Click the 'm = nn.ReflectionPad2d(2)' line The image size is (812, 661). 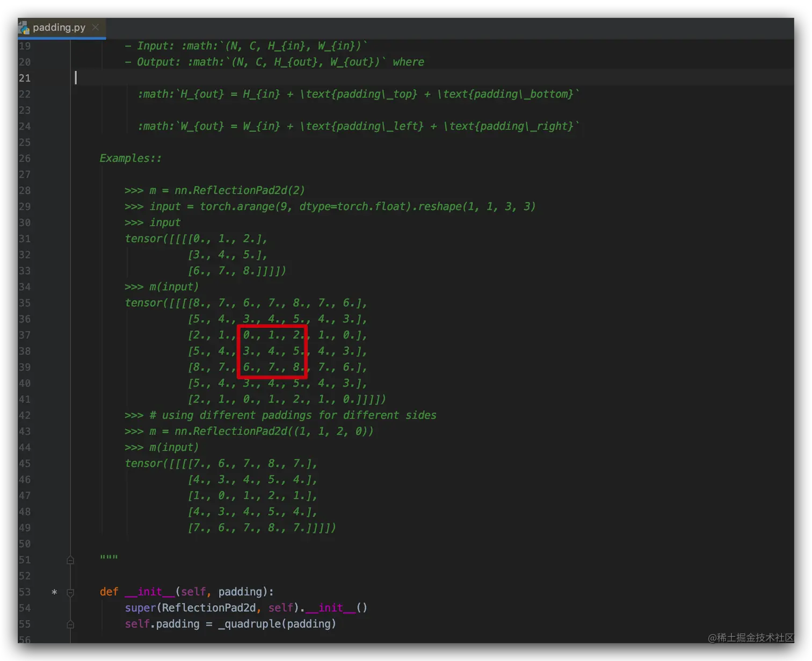point(214,190)
